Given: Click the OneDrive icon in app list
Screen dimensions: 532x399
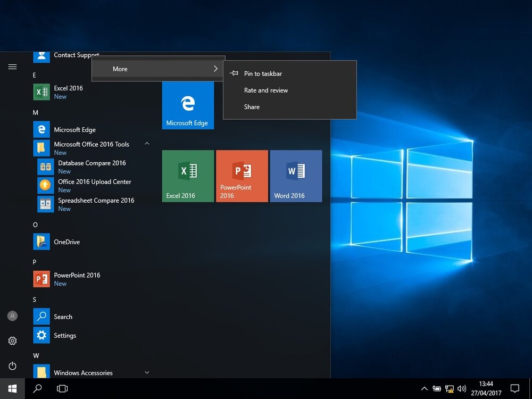Looking at the screenshot, I should pyautogui.click(x=41, y=242).
